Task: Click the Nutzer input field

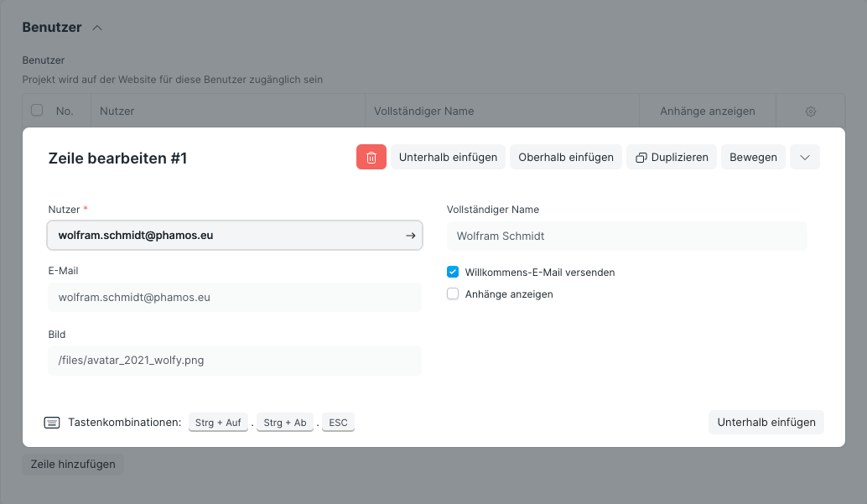Action: pyautogui.click(x=226, y=236)
